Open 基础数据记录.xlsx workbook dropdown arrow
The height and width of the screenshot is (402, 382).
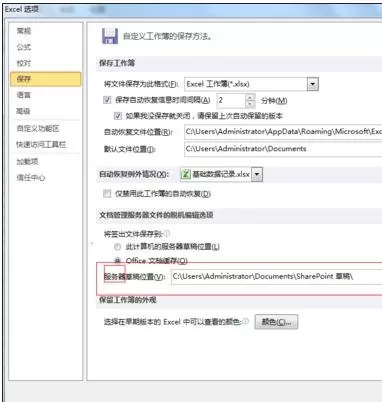[x=257, y=174]
